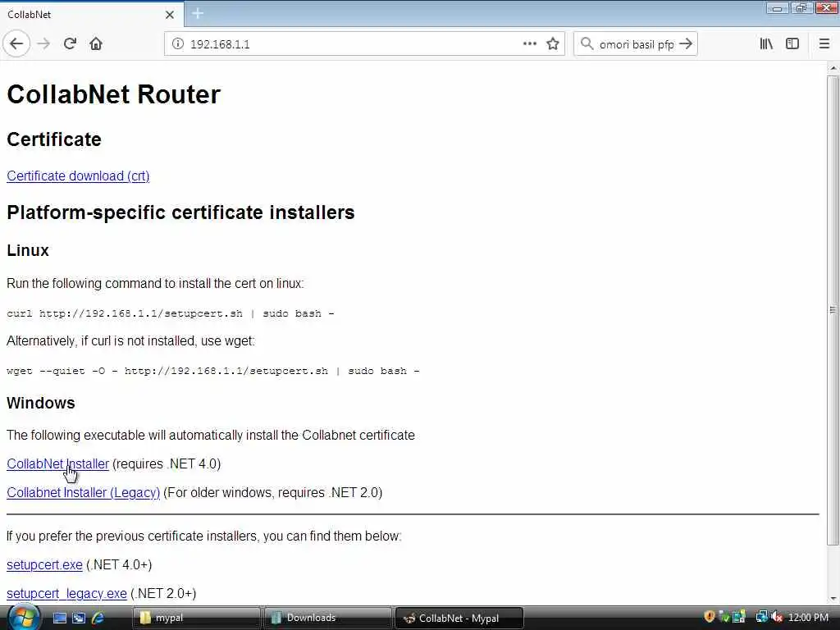The image size is (840, 630).
Task: Launch Internet Explorer from quick launch
Action: tap(98, 618)
